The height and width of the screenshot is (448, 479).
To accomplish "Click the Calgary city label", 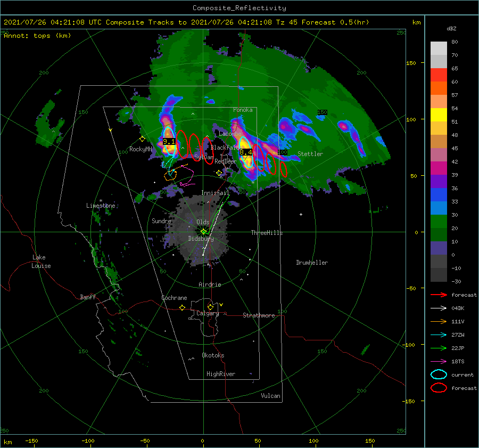I will click(x=208, y=313).
